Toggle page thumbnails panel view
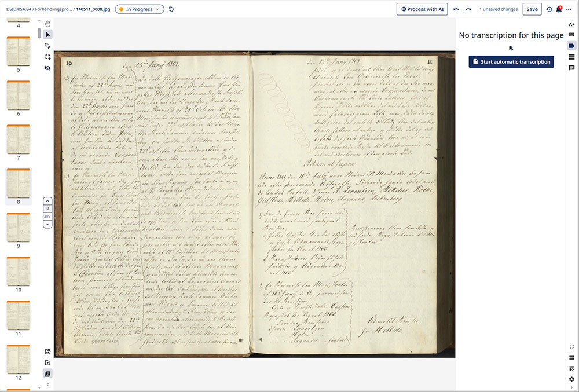 click(47, 373)
